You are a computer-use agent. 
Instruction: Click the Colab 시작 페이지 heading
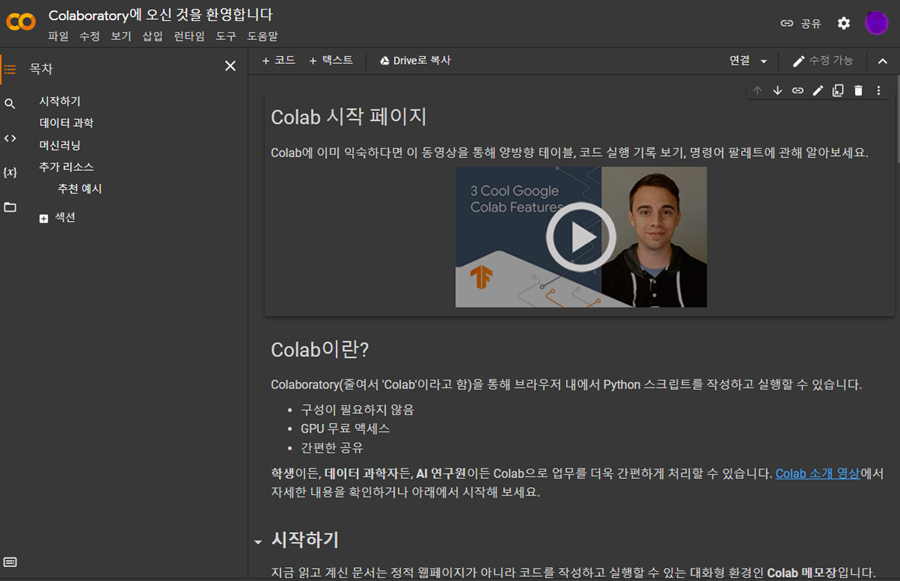(348, 117)
